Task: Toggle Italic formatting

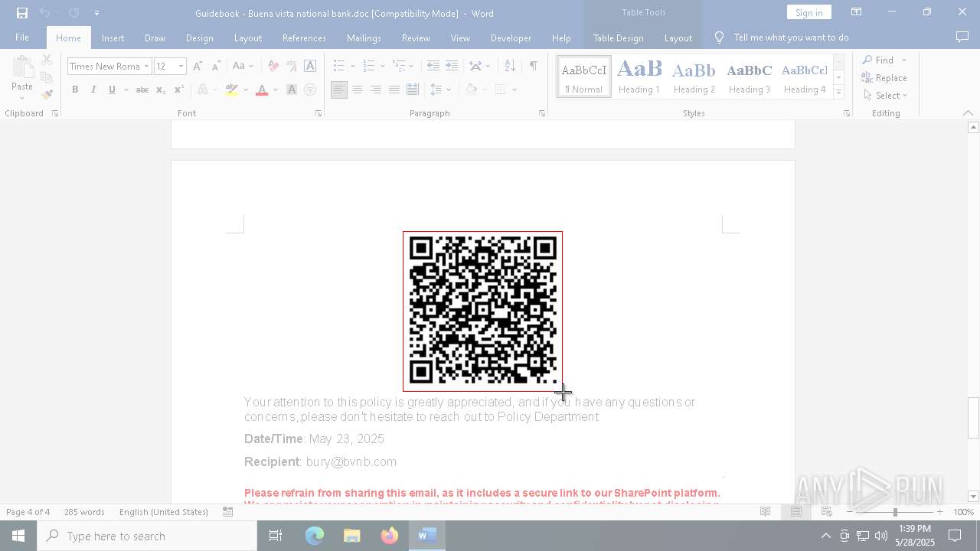Action: (93, 90)
